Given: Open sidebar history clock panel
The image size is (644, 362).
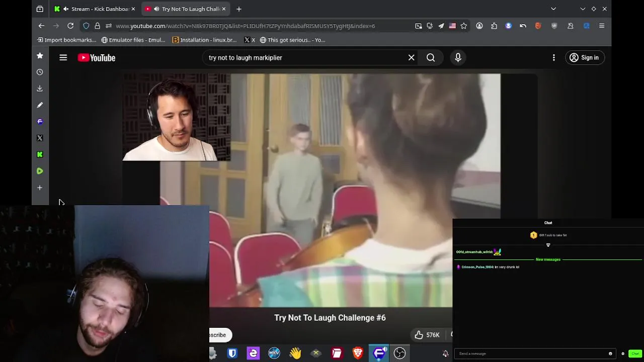Looking at the screenshot, I should pos(40,72).
